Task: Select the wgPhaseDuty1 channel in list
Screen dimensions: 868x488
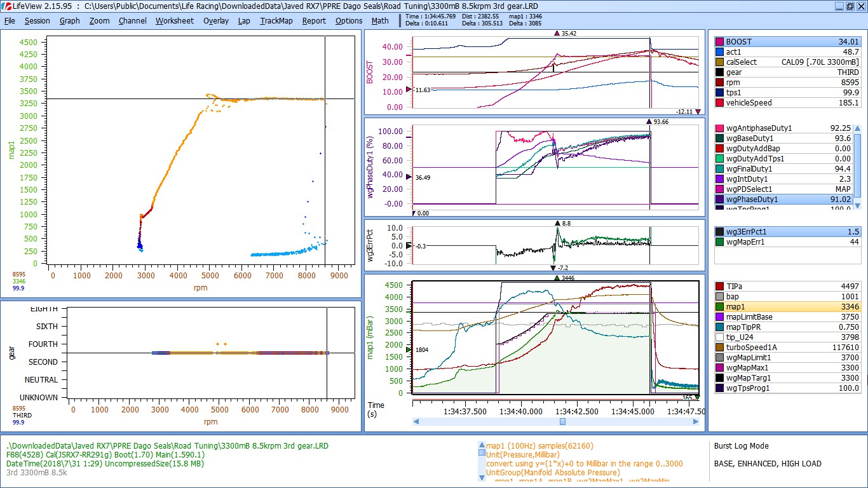Action: click(782, 200)
